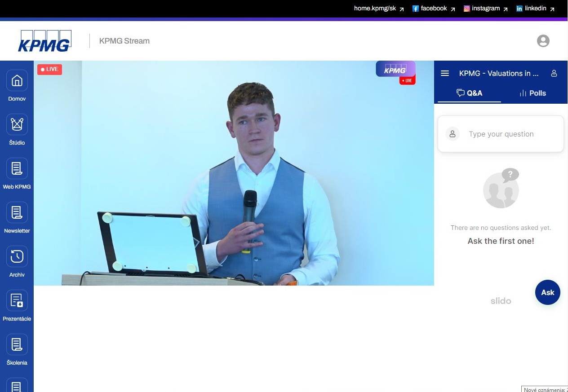Click the KPMG Stream title text
Image resolution: width=568 pixels, height=392 pixels.
coord(124,41)
